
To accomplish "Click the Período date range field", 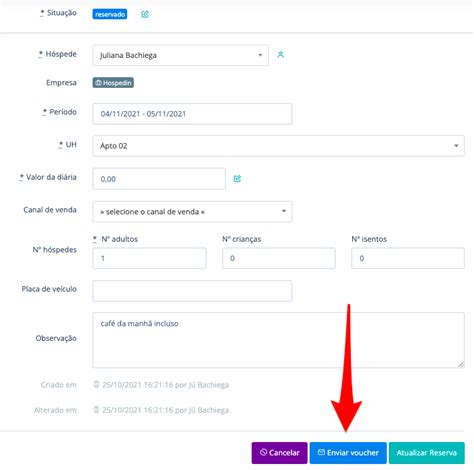I will pos(192,114).
